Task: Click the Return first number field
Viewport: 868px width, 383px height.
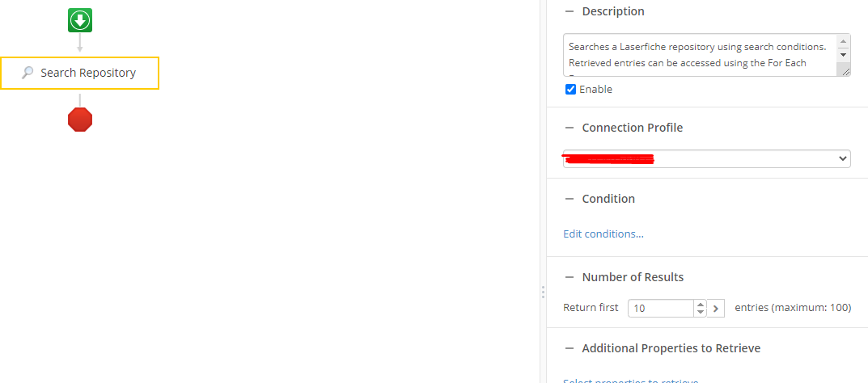Action: click(x=661, y=308)
